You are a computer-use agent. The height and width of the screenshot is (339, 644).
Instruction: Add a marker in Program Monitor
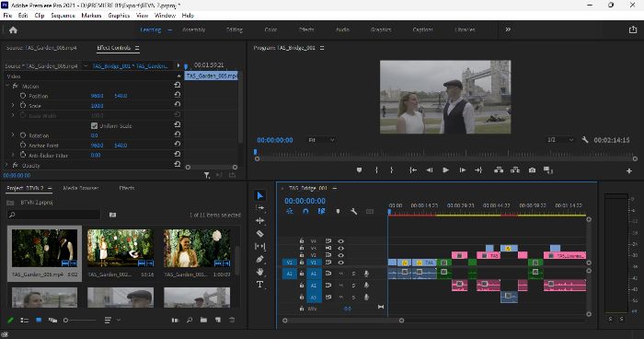[359, 169]
